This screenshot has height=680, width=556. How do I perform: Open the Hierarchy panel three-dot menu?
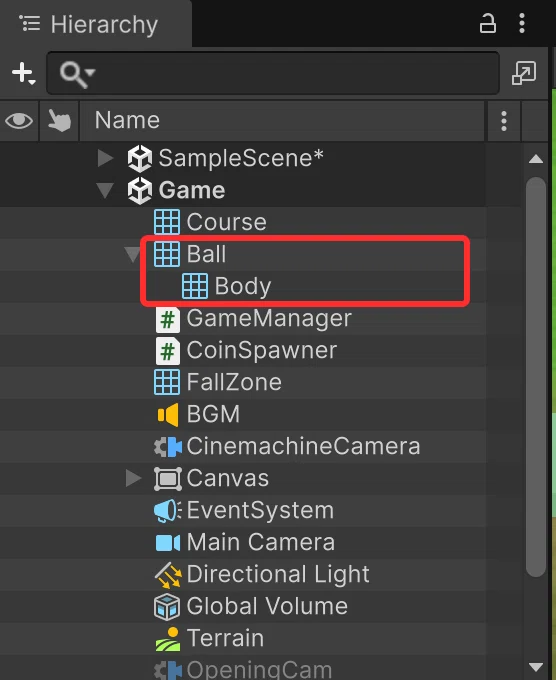pyautogui.click(x=522, y=23)
